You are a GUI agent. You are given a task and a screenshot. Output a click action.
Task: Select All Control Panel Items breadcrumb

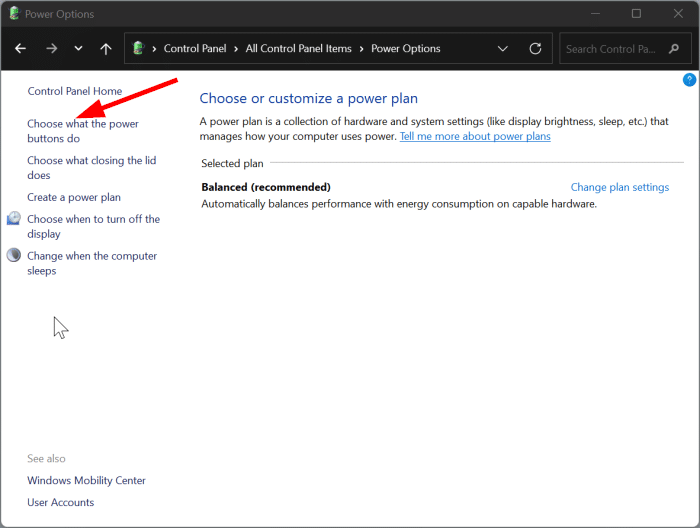pyautogui.click(x=299, y=49)
